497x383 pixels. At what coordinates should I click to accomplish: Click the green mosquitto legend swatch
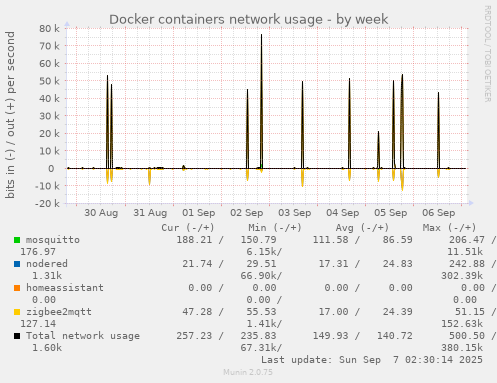tap(17, 240)
